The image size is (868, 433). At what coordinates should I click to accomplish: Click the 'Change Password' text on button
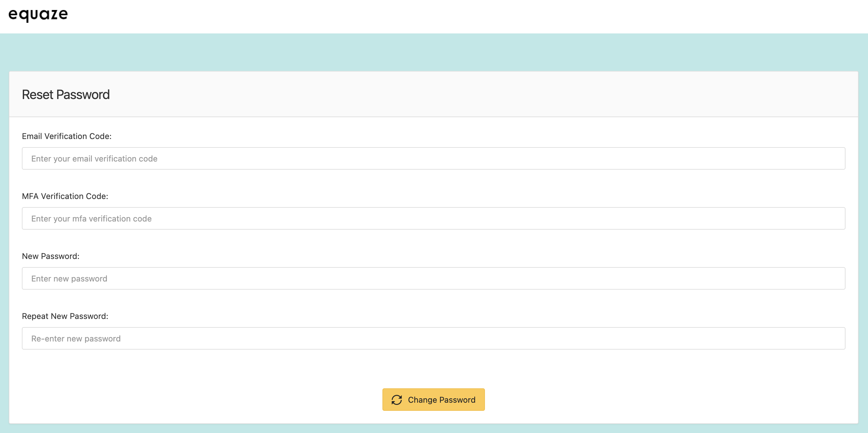coord(441,400)
